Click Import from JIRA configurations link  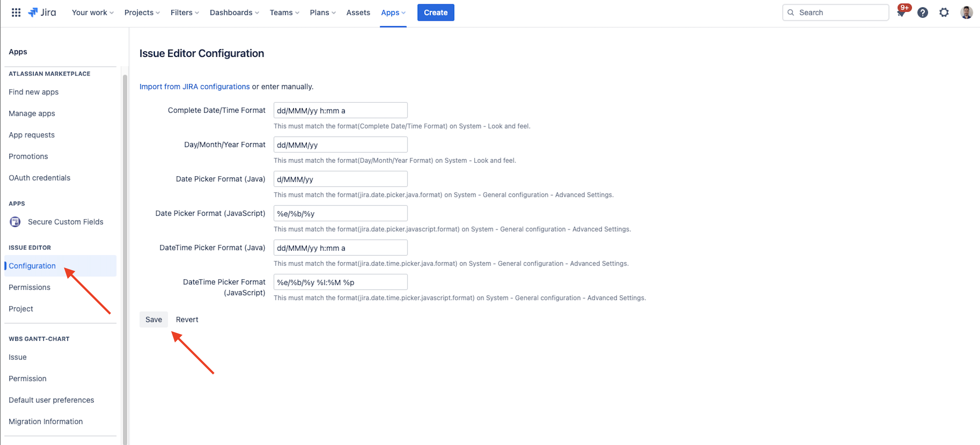[x=194, y=86]
